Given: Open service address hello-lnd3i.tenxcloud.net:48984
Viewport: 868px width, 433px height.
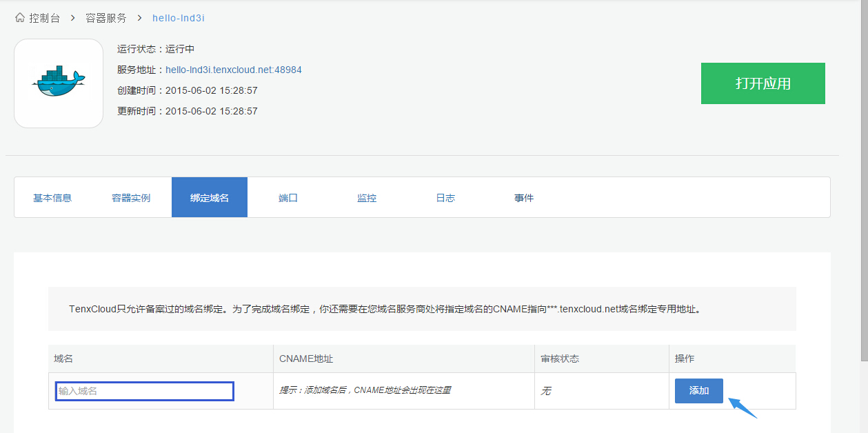Looking at the screenshot, I should (x=234, y=70).
